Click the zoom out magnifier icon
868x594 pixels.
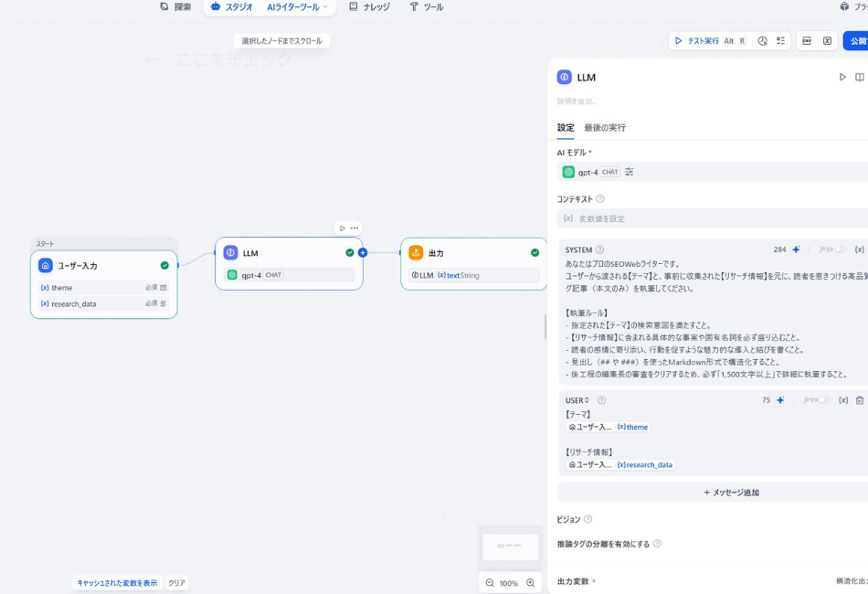490,582
